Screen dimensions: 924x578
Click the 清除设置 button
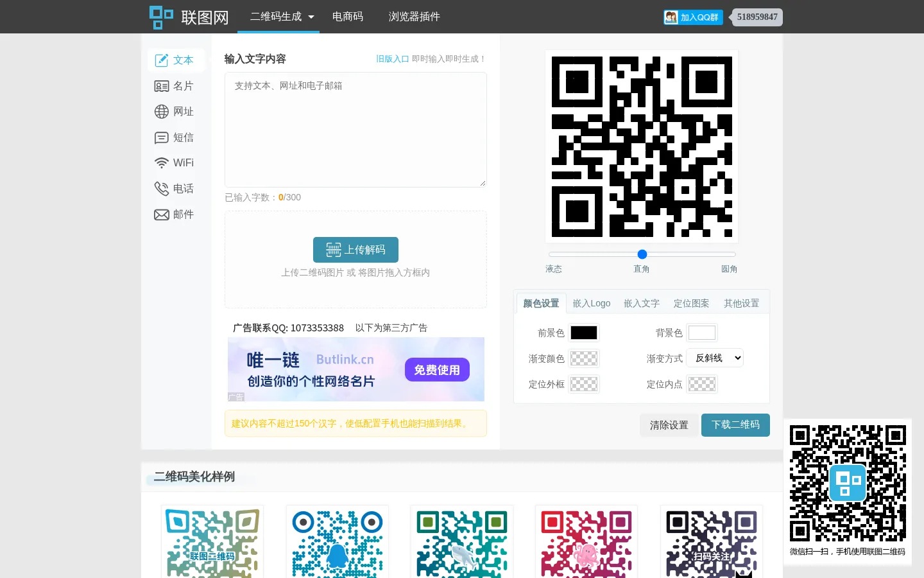coord(669,425)
